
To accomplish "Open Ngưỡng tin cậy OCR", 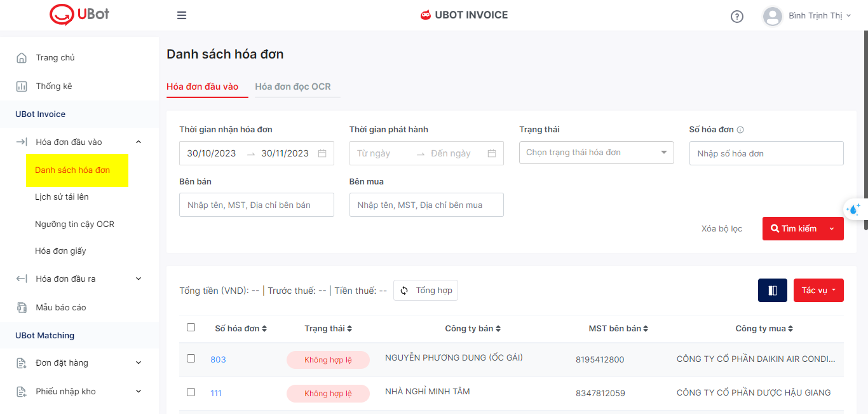I will [x=74, y=224].
